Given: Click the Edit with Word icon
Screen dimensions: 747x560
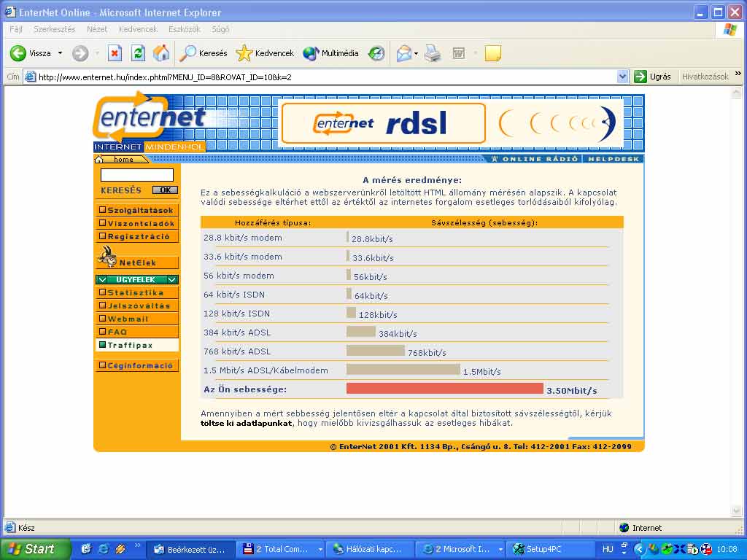Looking at the screenshot, I should point(458,52).
